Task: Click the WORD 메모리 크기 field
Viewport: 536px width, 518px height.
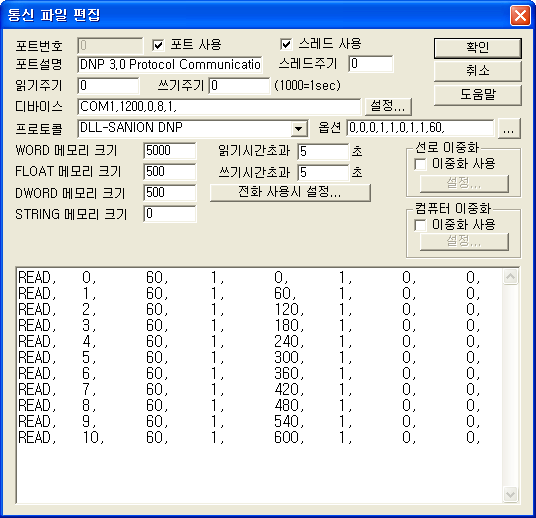Action: pyautogui.click(x=170, y=151)
